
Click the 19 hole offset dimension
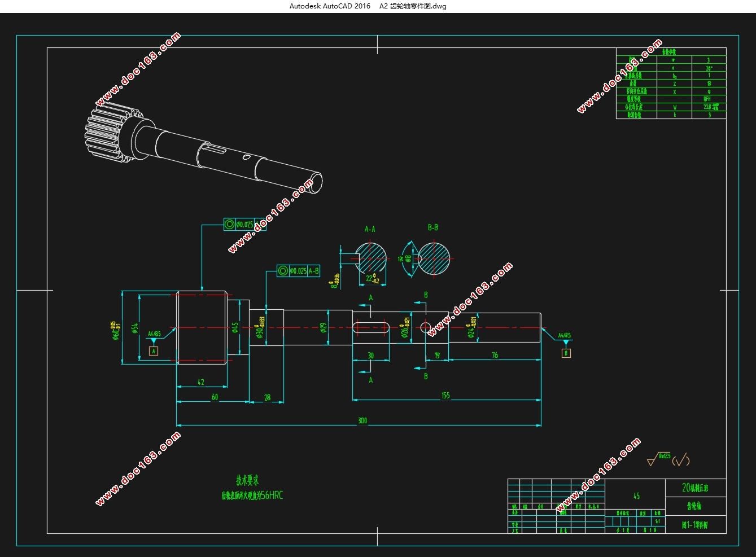tap(436, 356)
